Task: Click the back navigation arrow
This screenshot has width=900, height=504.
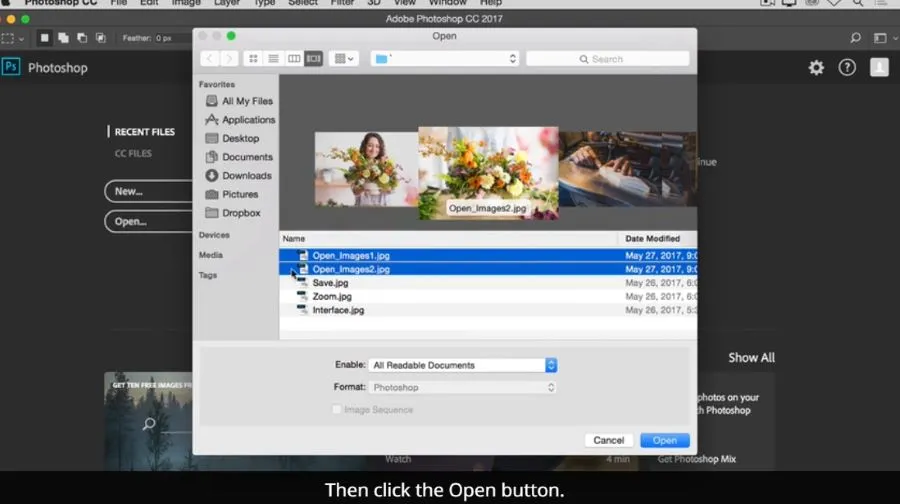Action: pyautogui.click(x=210, y=59)
